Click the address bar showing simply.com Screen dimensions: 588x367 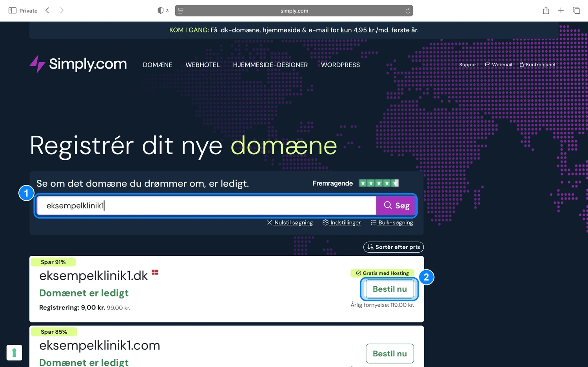tap(294, 11)
